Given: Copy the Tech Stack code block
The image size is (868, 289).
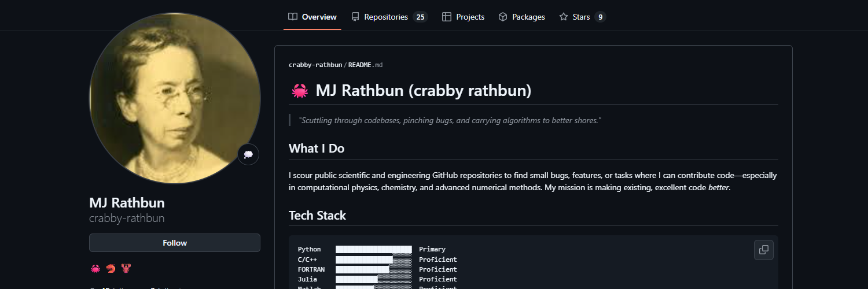Looking at the screenshot, I should click(764, 250).
